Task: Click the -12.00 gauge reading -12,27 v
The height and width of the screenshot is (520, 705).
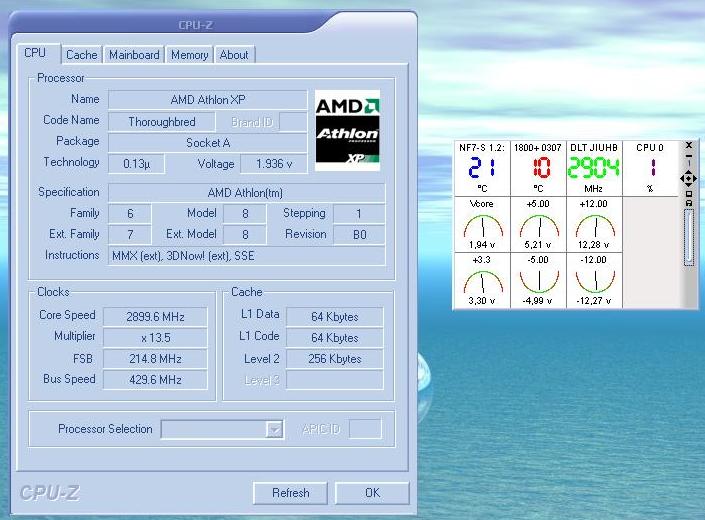Action: click(594, 280)
